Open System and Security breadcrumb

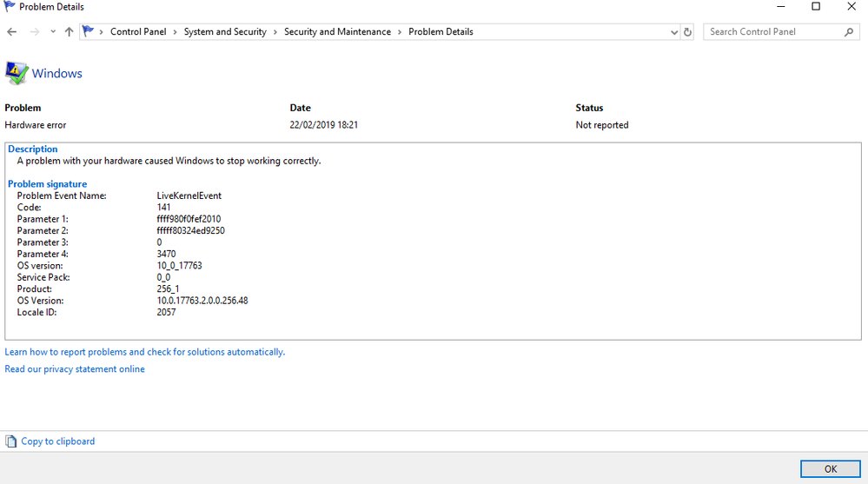[225, 32]
